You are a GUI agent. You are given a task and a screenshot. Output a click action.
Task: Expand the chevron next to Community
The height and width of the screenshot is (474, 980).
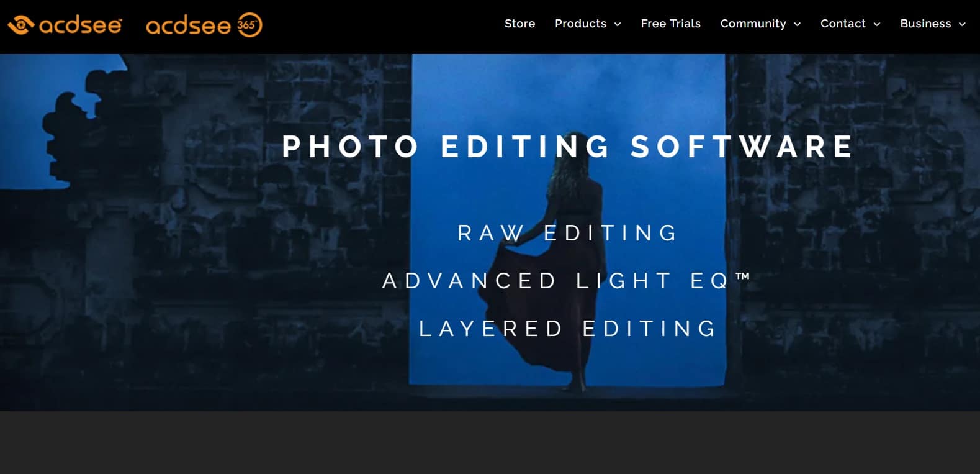pos(798,24)
